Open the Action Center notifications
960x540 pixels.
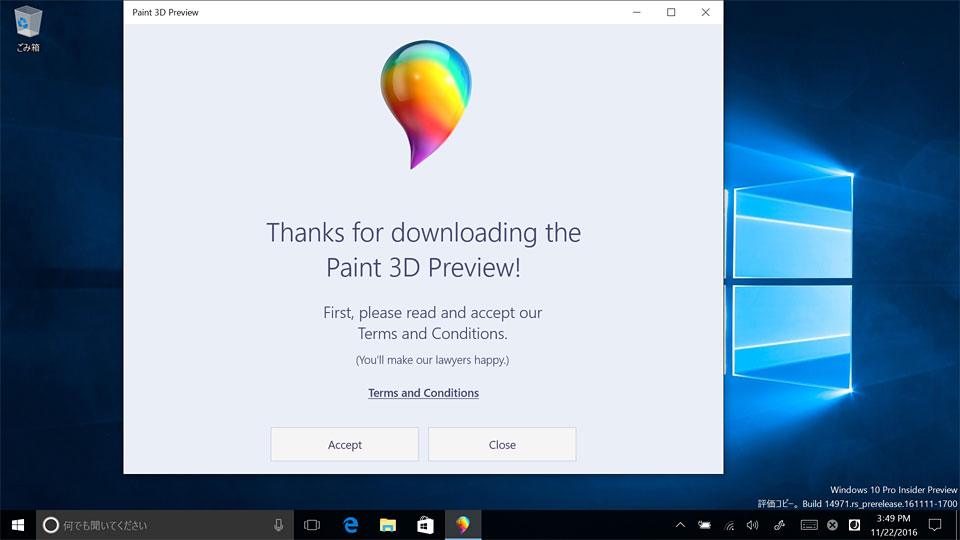point(935,525)
